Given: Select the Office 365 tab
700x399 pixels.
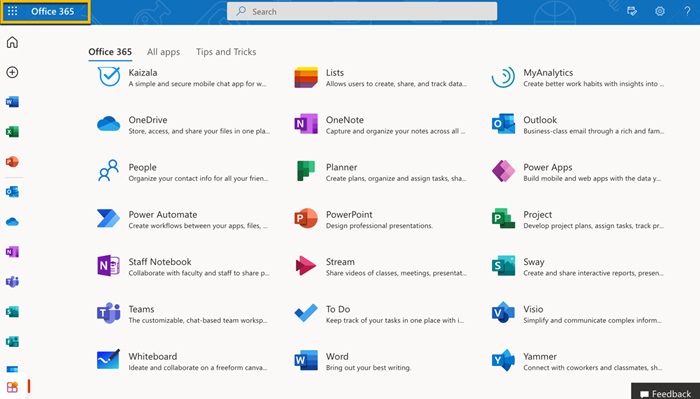Looking at the screenshot, I should (x=110, y=52).
